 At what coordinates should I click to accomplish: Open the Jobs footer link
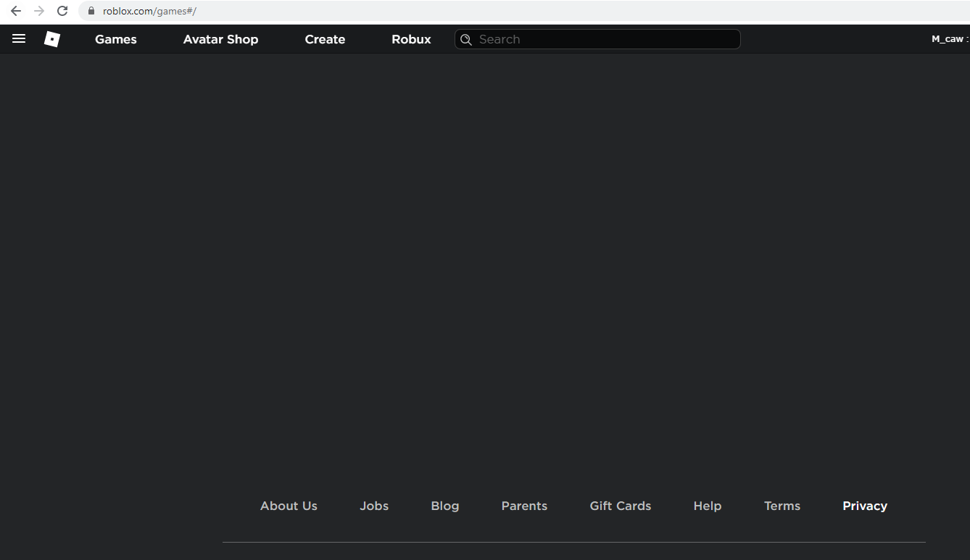point(374,506)
